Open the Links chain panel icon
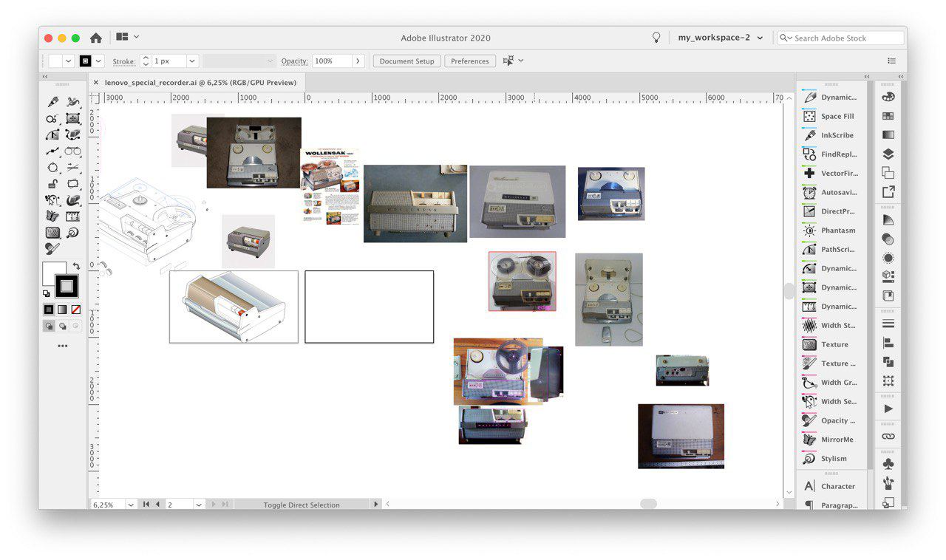 pyautogui.click(x=888, y=437)
